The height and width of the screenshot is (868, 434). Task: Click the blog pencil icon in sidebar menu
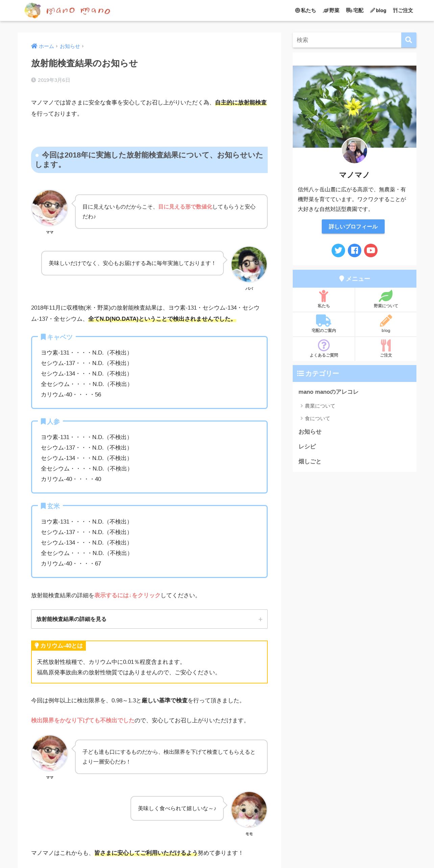386,320
